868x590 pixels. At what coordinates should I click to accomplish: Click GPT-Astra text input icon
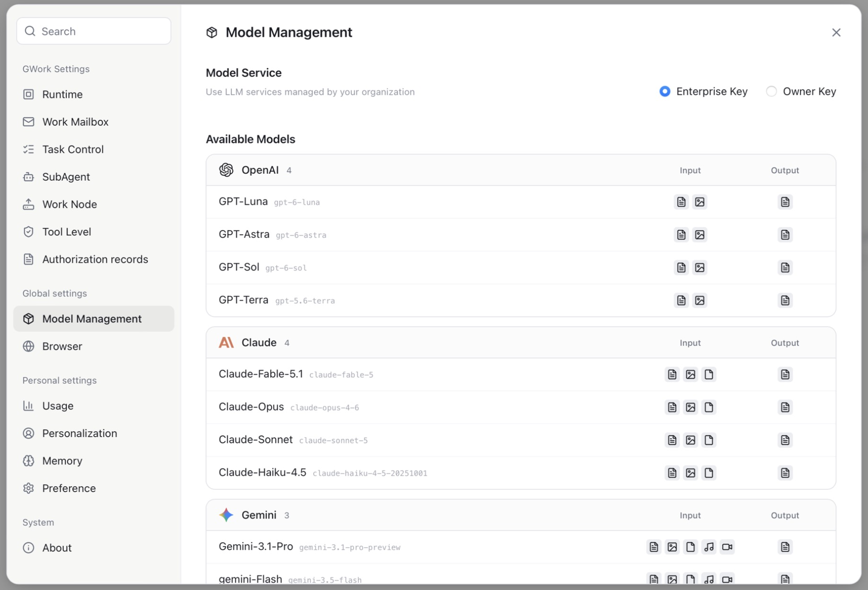point(681,235)
